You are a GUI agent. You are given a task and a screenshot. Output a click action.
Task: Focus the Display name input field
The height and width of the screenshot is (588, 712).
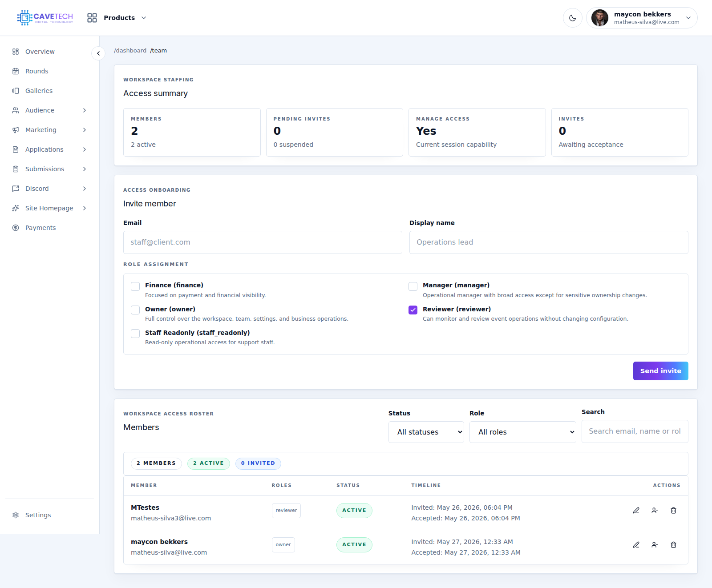pyautogui.click(x=549, y=242)
